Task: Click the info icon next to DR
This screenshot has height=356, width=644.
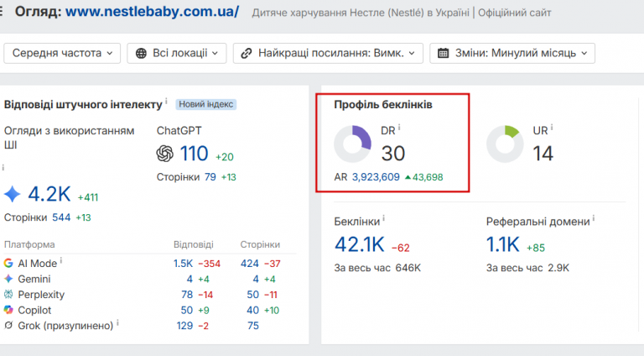Action: click(399, 128)
